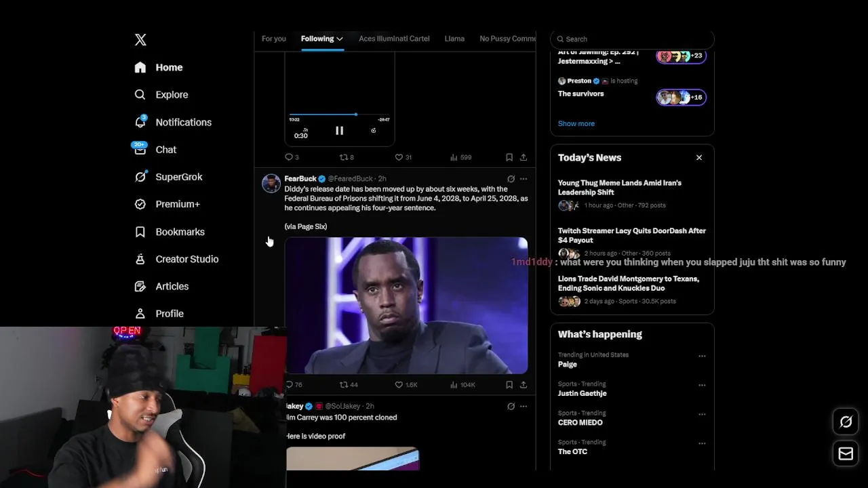
Task: Bookmark the FearBuck Diddy post
Action: tap(509, 384)
